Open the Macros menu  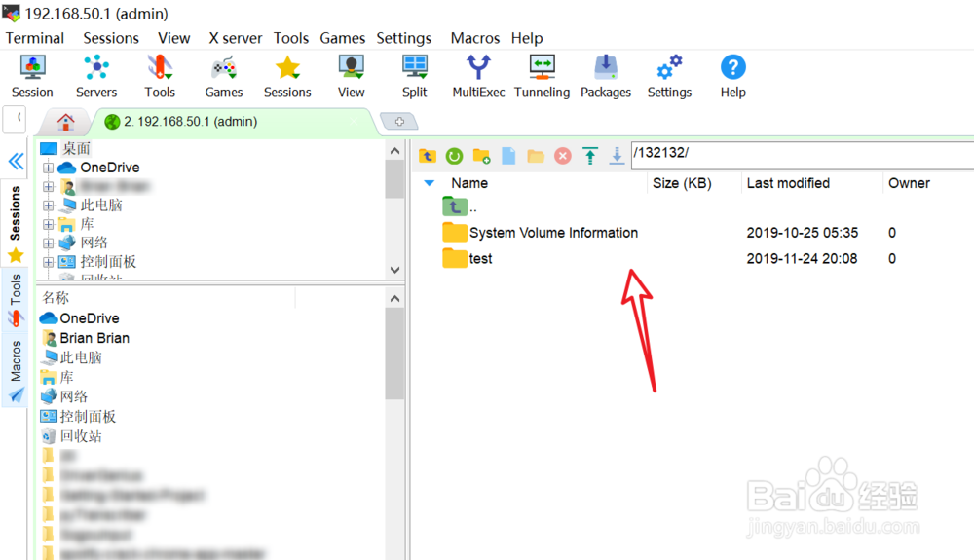coord(475,38)
